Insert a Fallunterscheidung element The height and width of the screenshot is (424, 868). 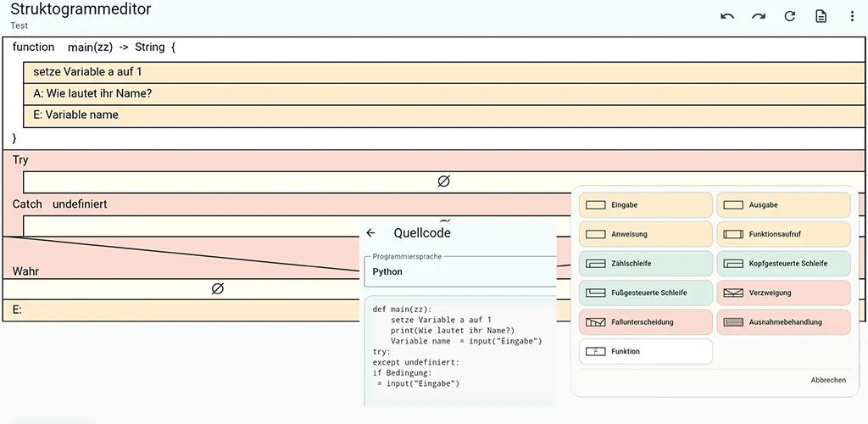[x=645, y=322]
